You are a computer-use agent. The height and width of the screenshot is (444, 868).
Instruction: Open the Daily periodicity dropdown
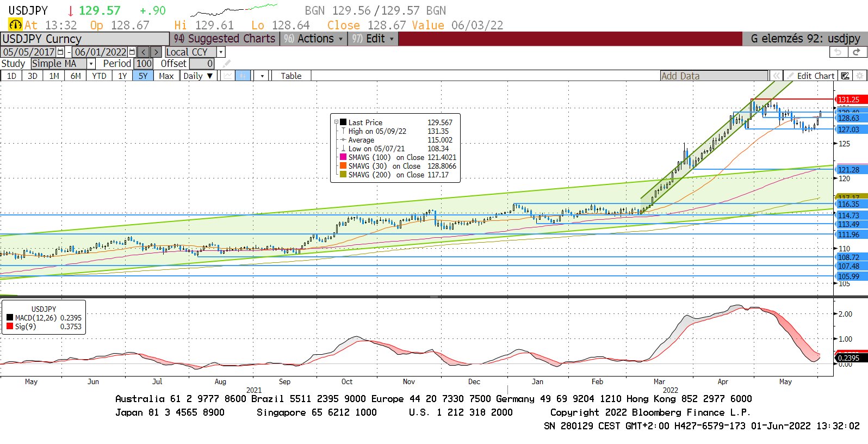[x=198, y=76]
